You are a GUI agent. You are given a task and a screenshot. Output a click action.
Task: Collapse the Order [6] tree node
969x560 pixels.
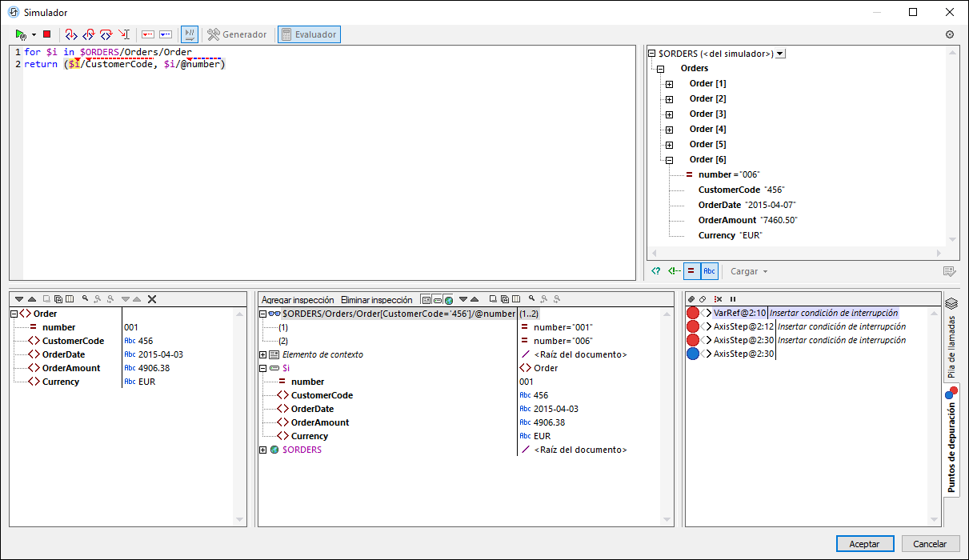(670, 160)
